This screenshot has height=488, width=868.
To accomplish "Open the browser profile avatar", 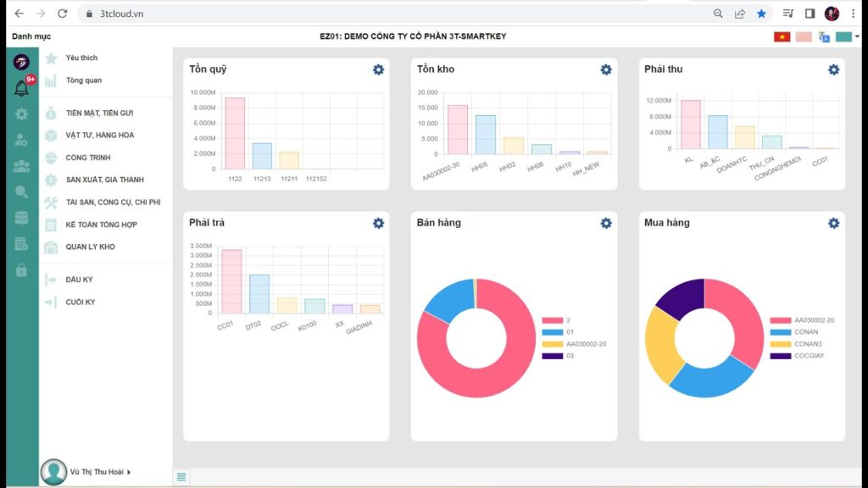I will (x=832, y=14).
